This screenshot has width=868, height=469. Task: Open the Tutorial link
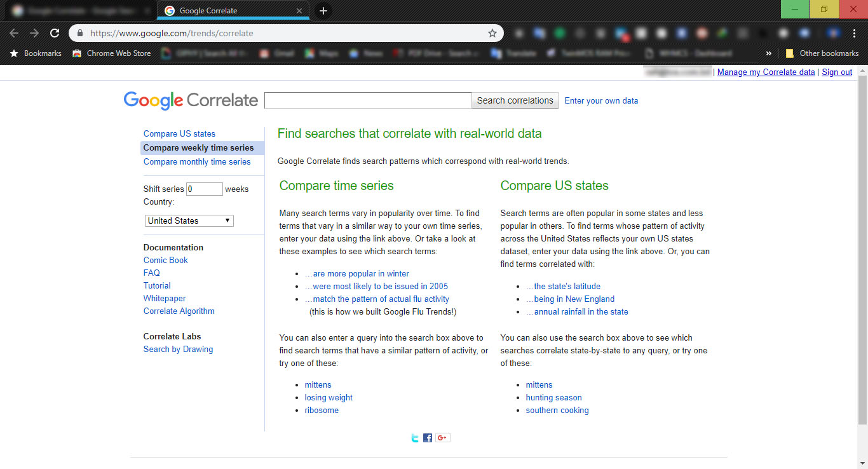click(x=157, y=285)
